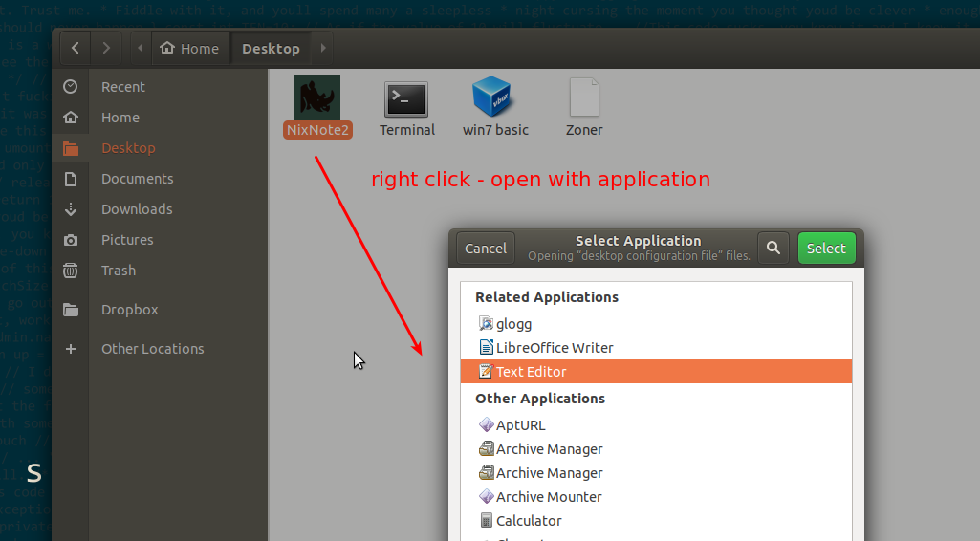Open Trash in the sidebar

pyautogui.click(x=119, y=270)
